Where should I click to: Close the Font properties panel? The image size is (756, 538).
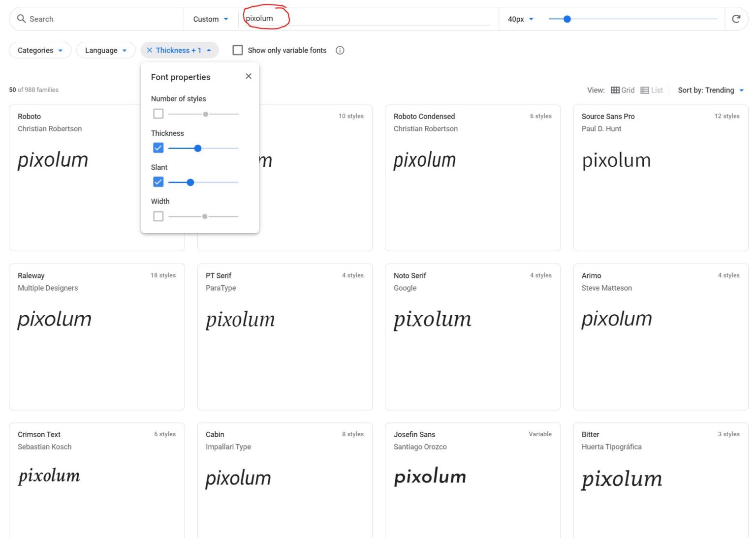[249, 76]
